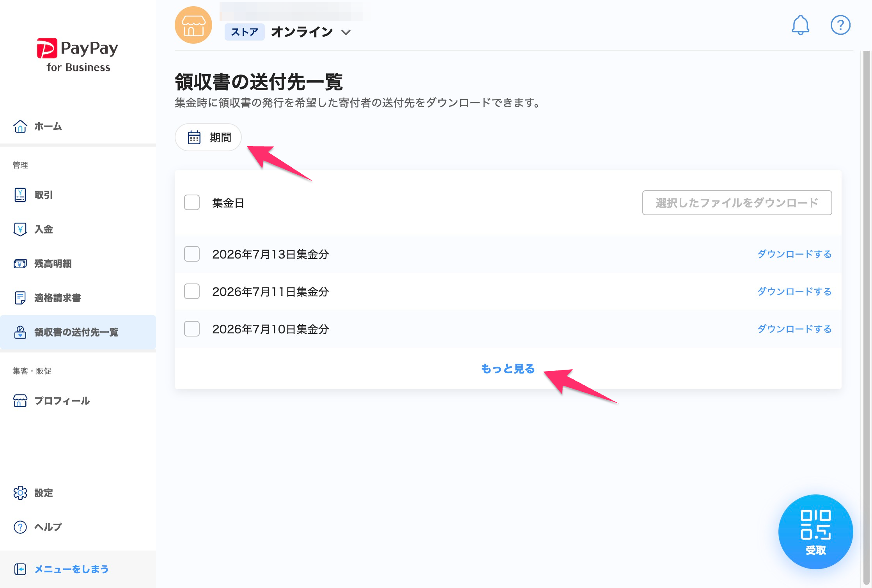Open the 期間 period filter
872x588 pixels.
[x=208, y=137]
